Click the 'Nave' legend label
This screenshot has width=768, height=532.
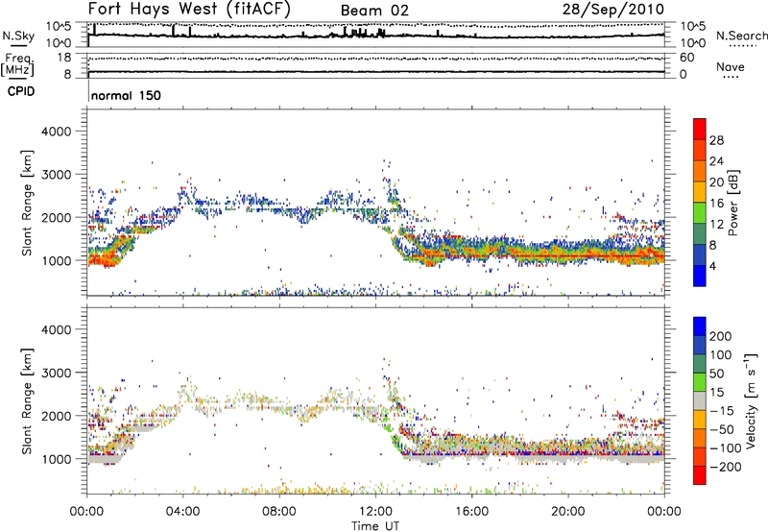point(731,66)
